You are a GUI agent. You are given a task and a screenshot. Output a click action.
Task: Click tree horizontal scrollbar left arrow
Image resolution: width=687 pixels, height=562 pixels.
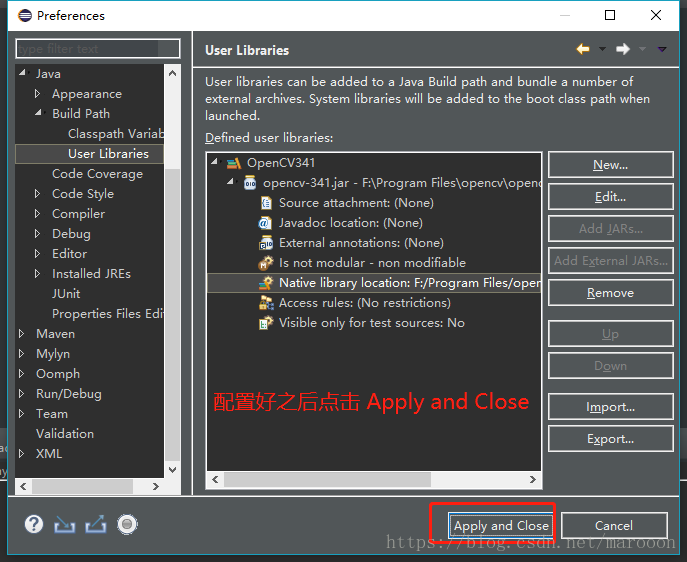click(24, 486)
